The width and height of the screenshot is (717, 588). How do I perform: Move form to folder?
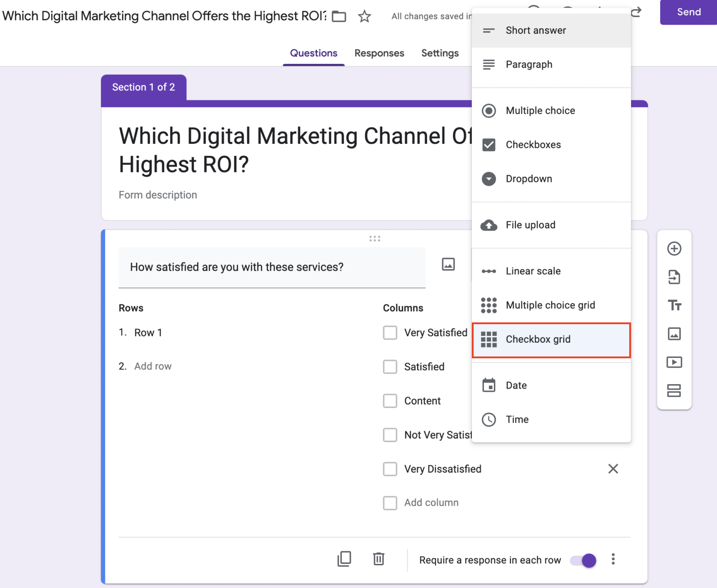(x=339, y=17)
